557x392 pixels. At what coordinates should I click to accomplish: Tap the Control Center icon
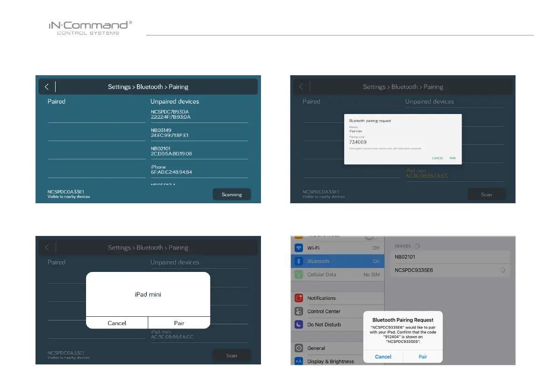click(299, 311)
